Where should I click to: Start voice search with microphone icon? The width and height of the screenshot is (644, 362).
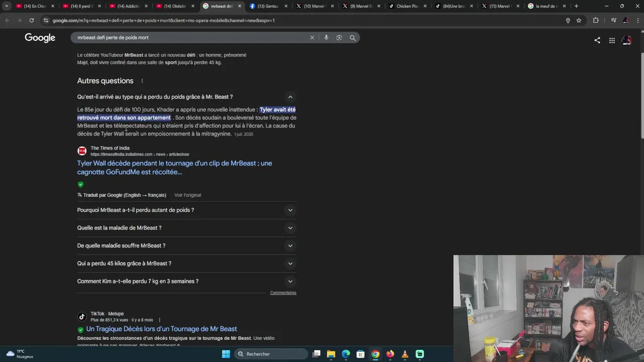tap(326, 38)
